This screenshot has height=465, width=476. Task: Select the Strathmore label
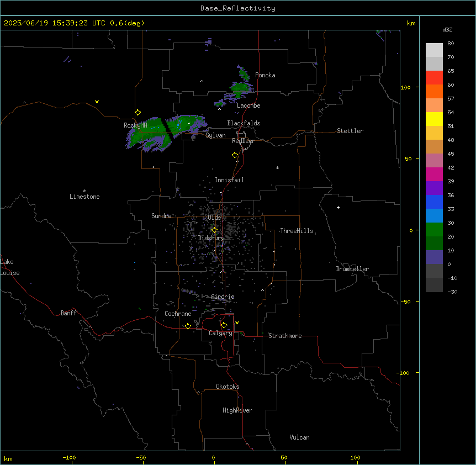285,336
